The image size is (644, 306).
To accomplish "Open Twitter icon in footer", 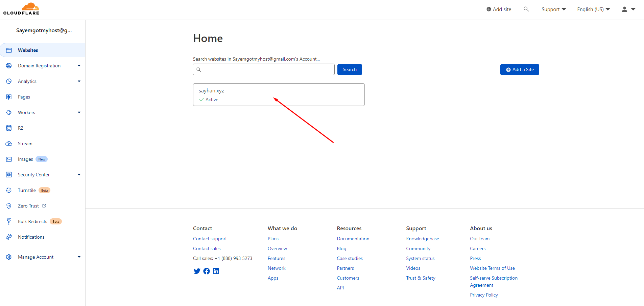I will tap(197, 271).
